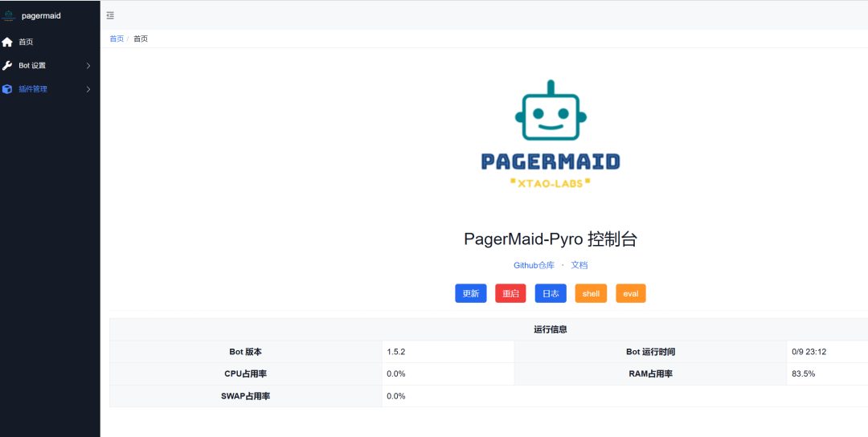The image size is (868, 437).
Task: Open the orange shell button
Action: click(592, 294)
